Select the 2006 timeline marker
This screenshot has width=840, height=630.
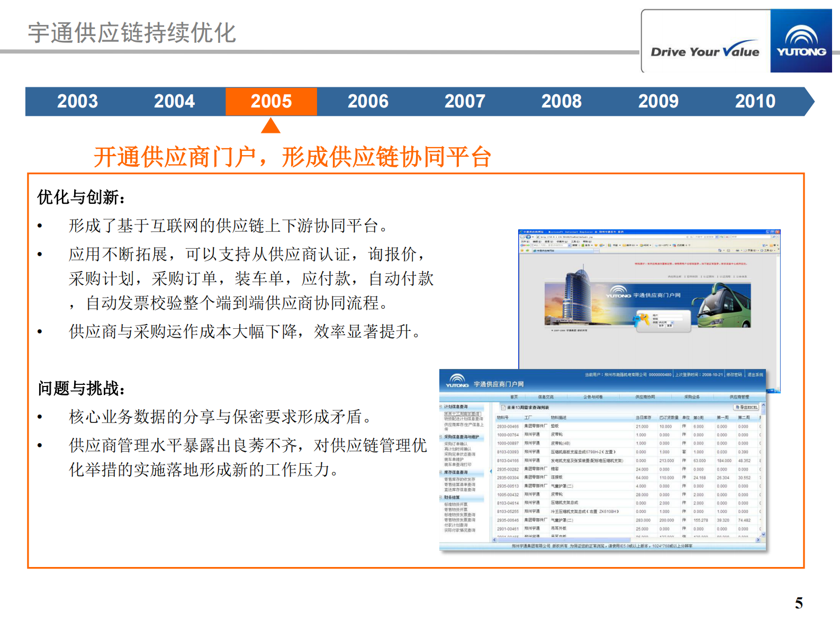tap(368, 101)
